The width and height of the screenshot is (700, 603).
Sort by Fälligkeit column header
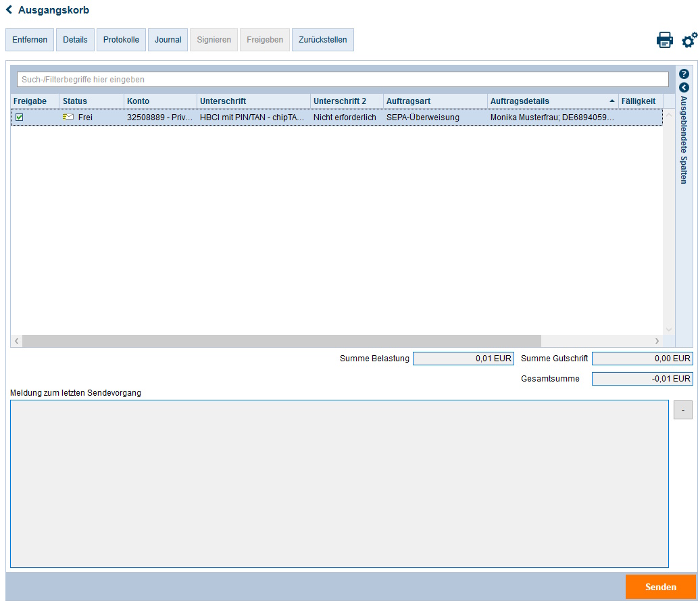point(641,101)
